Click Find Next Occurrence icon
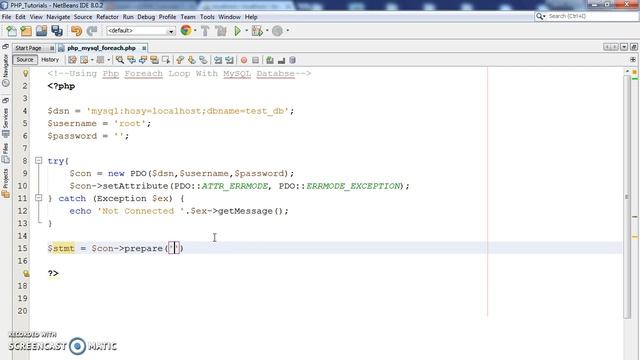The height and width of the screenshot is (360, 640). tap(143, 60)
